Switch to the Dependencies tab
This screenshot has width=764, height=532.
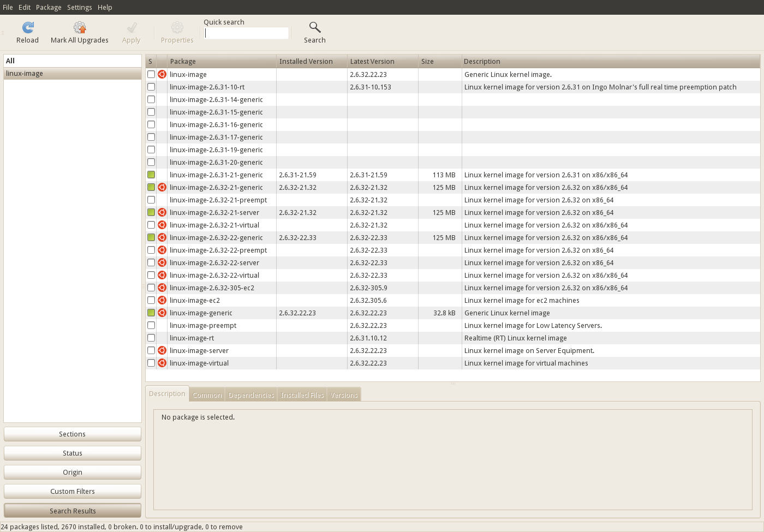tap(251, 394)
